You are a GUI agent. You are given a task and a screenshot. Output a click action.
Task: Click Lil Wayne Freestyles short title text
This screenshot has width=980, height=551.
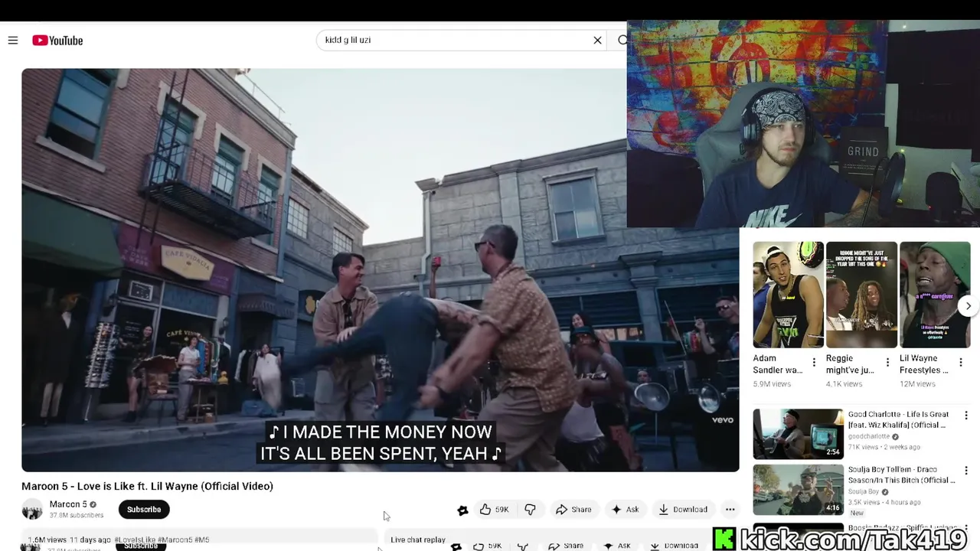pyautogui.click(x=924, y=364)
